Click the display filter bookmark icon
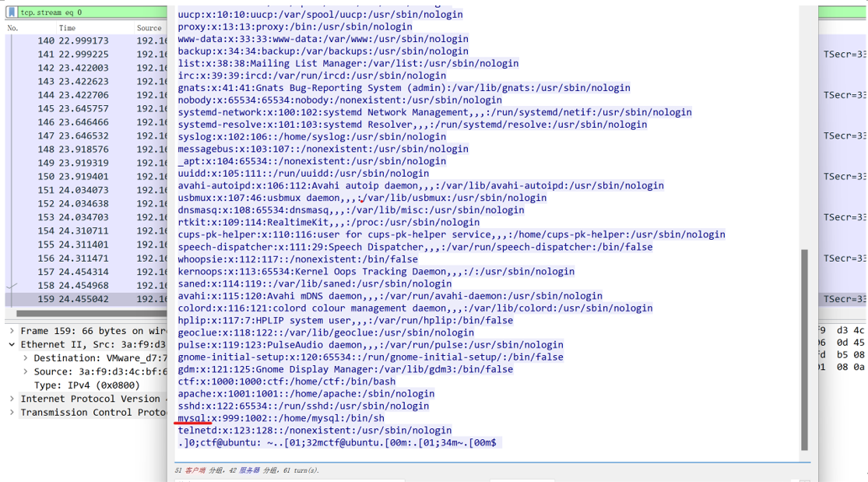 pyautogui.click(x=12, y=12)
